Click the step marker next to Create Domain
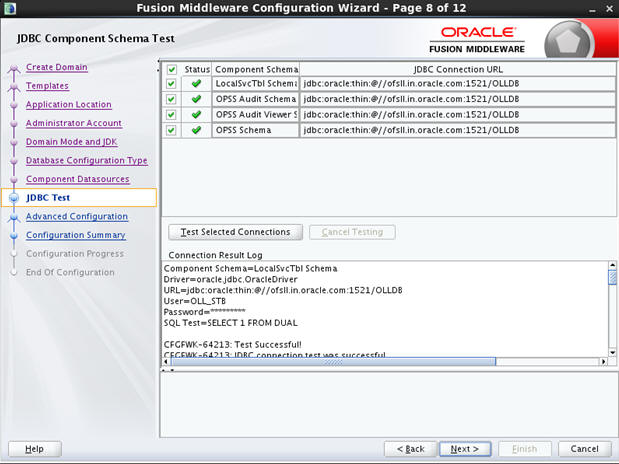This screenshot has height=464, width=619. point(14,68)
